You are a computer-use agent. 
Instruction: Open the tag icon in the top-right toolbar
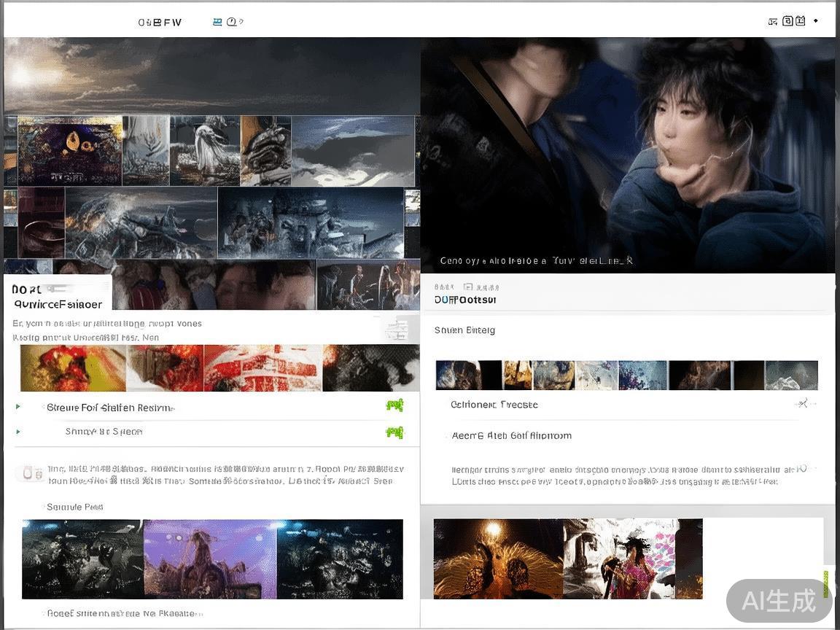788,20
